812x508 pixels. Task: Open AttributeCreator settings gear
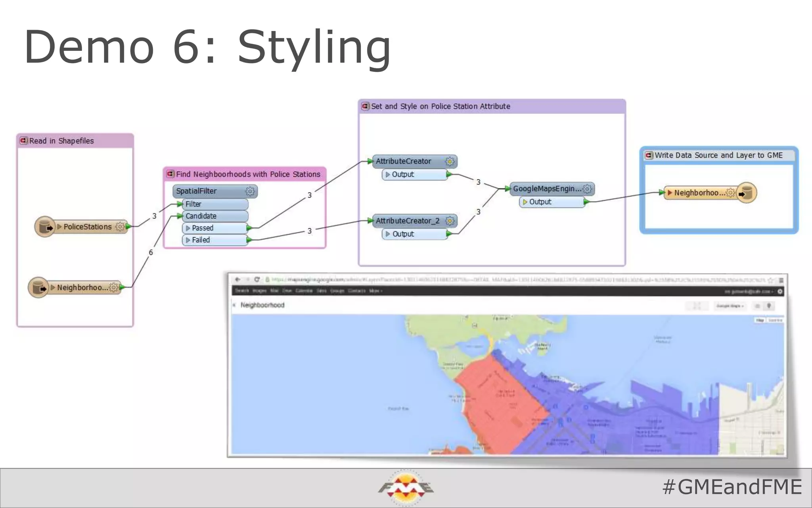click(x=450, y=162)
